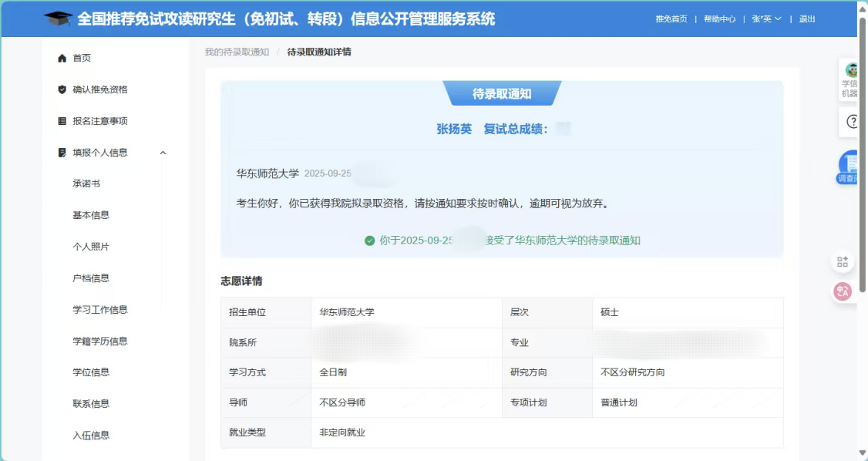Open the 学习工作信息 sidebar entry
The height and width of the screenshot is (461, 868).
click(x=101, y=309)
